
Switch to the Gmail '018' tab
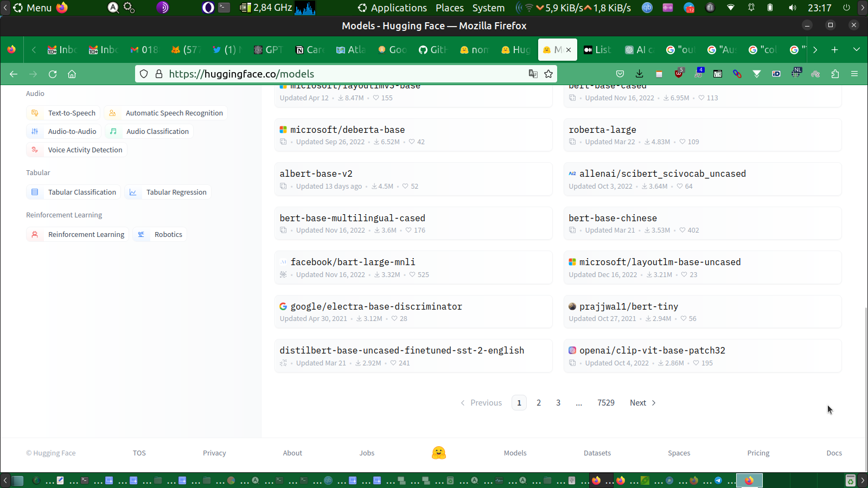pyautogui.click(x=145, y=50)
